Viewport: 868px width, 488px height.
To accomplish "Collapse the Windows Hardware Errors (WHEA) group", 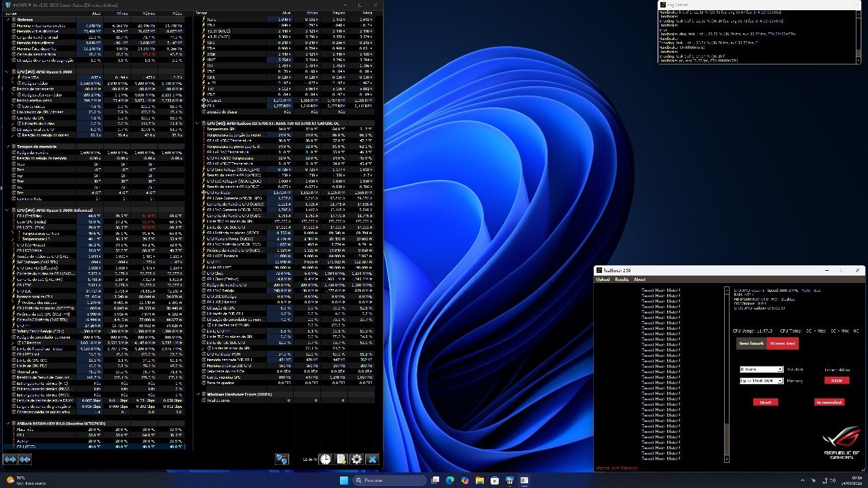I will coord(199,394).
